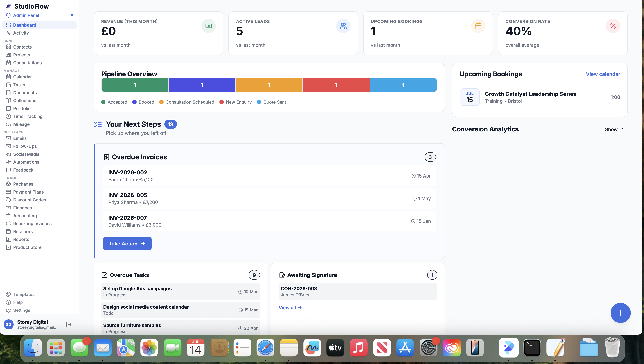
Task: Open the Activity sidebar item
Action: (39, 33)
